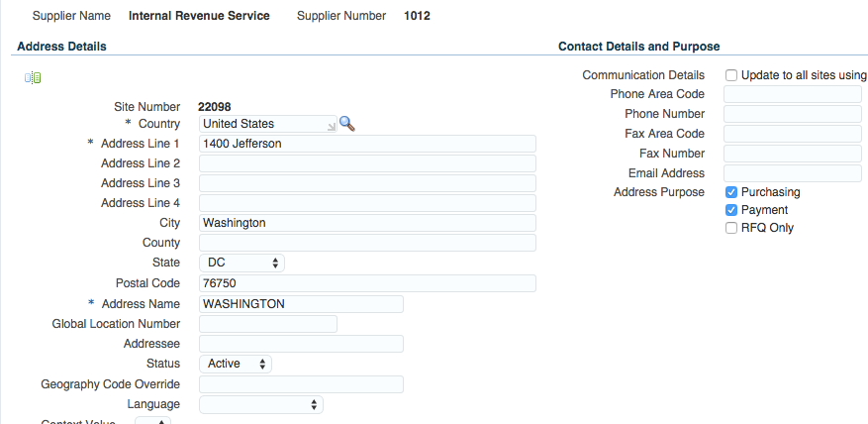Image resolution: width=868 pixels, height=424 pixels.
Task: Focus the City field containing Washington
Action: (x=367, y=223)
